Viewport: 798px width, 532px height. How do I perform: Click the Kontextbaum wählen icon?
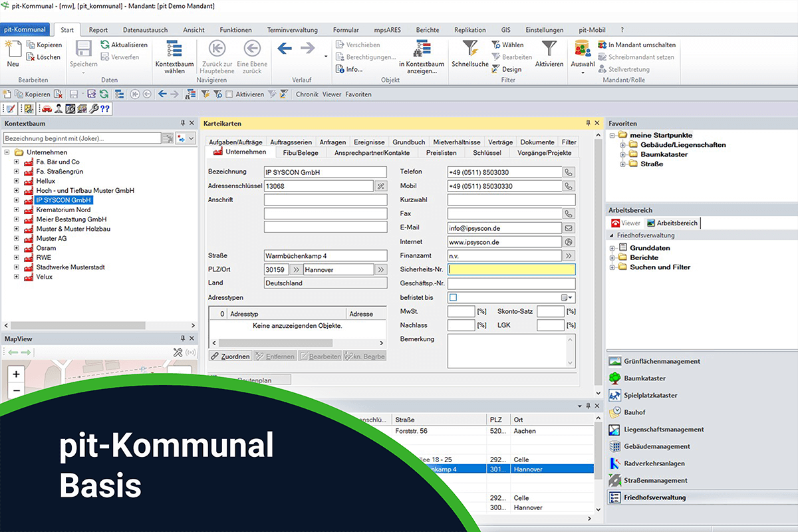[x=174, y=50]
